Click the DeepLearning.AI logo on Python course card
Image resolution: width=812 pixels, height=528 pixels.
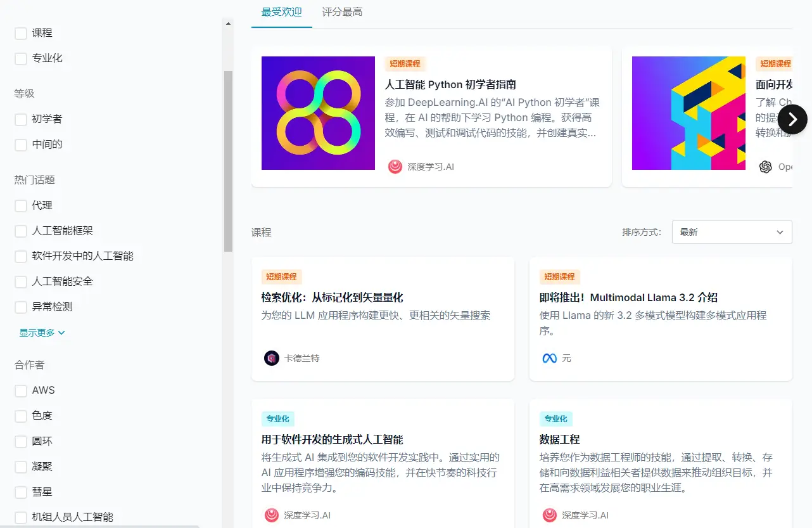(395, 167)
